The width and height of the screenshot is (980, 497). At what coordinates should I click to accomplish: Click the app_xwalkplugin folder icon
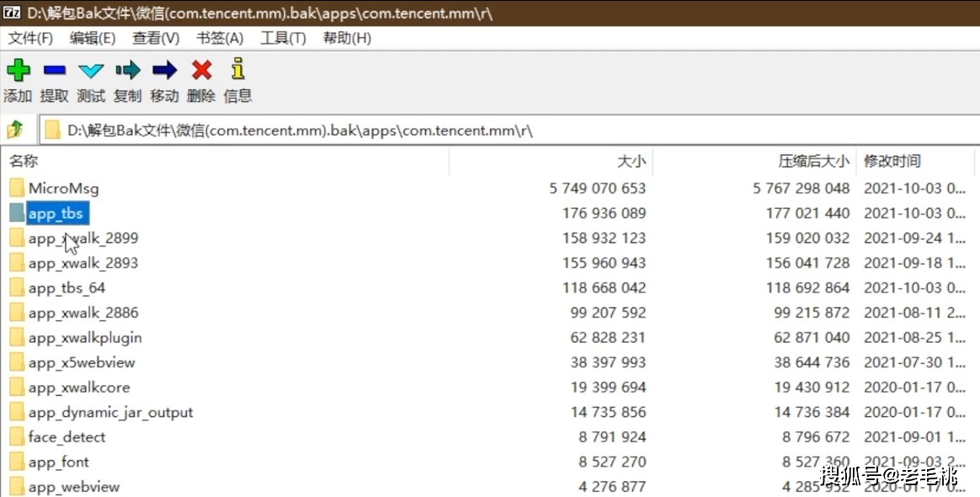click(x=17, y=338)
